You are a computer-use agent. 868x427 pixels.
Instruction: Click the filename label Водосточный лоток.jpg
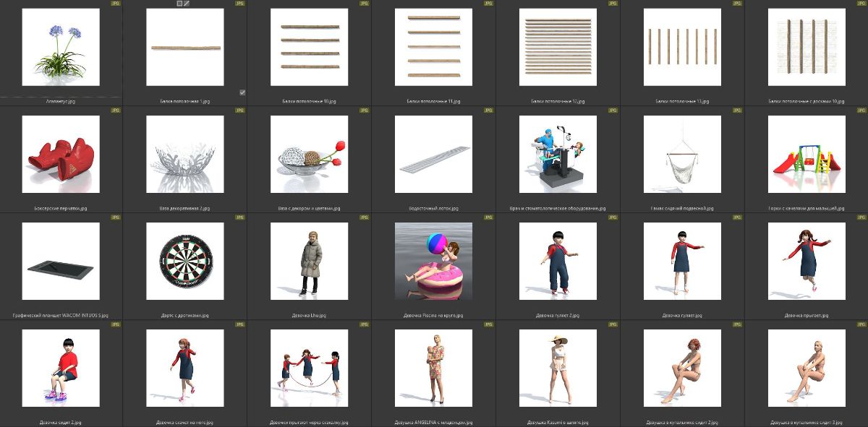(x=433, y=209)
